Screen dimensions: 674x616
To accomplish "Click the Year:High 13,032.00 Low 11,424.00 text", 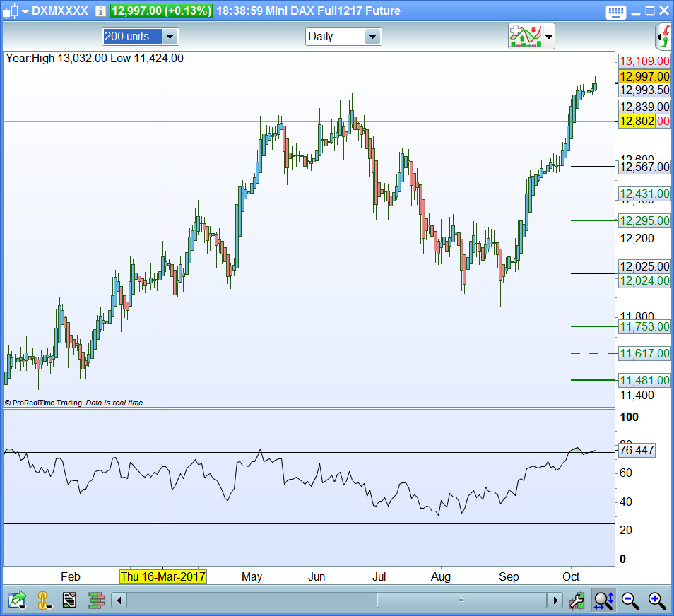I will 95,58.
